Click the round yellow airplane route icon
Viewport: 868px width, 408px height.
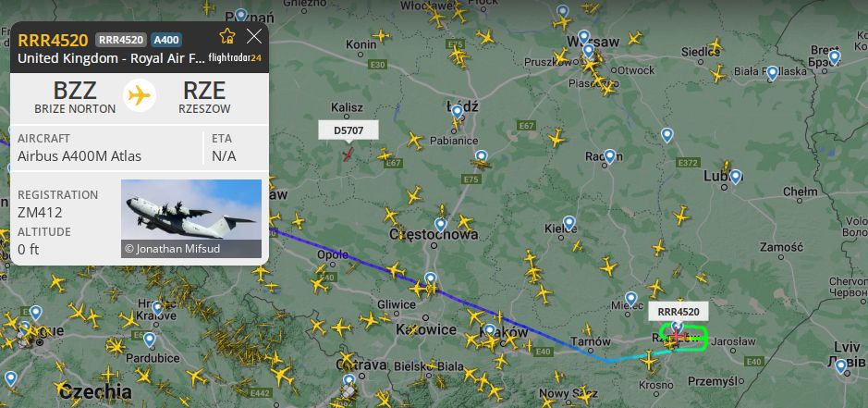[139, 95]
